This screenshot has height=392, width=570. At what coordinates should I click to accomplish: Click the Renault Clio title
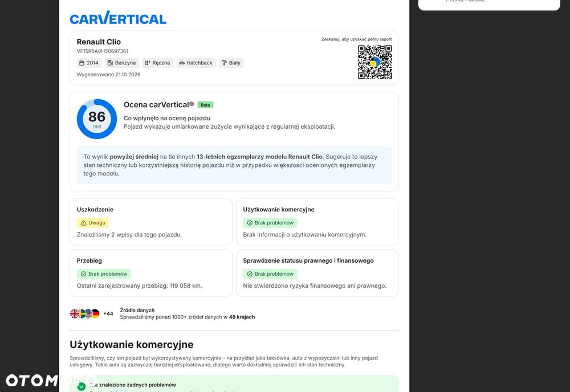pyautogui.click(x=99, y=42)
